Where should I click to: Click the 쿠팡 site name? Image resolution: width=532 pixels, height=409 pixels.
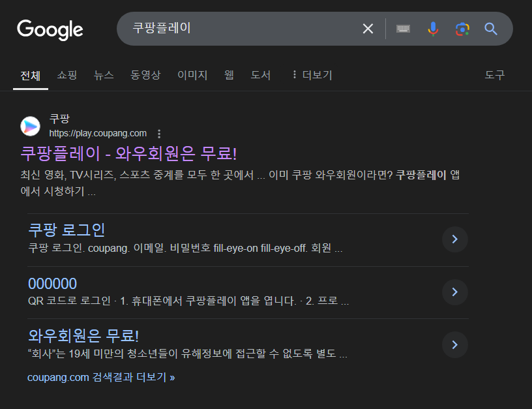59,119
